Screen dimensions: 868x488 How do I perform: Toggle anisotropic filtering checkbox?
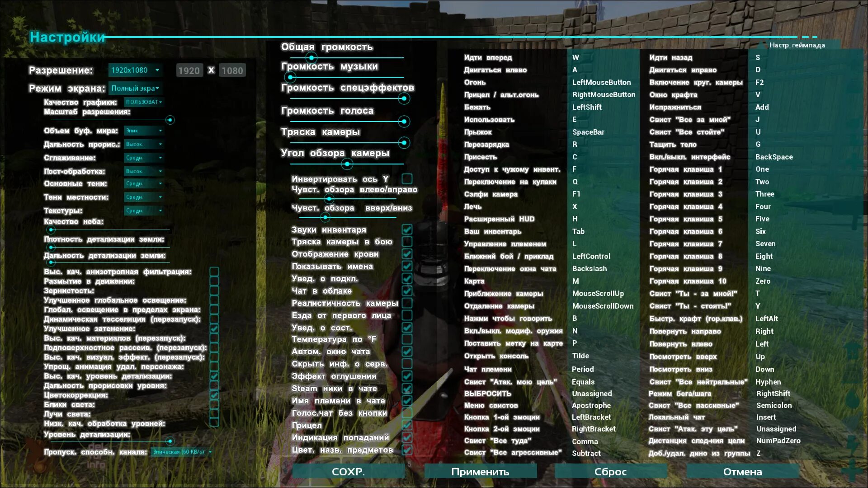pos(214,272)
